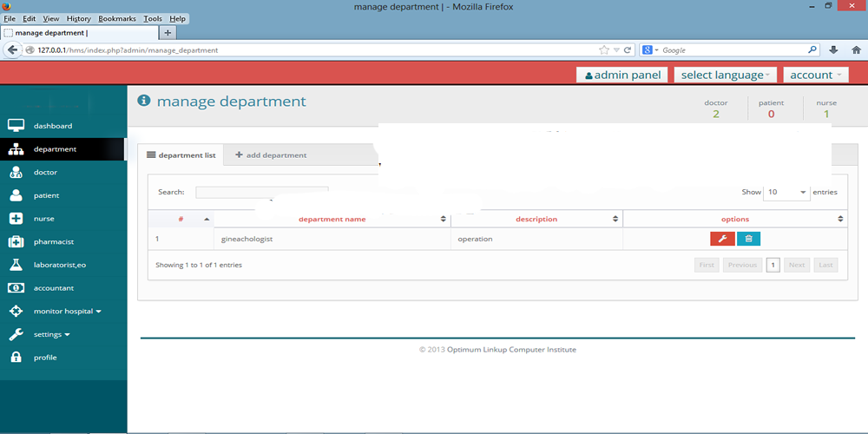Image resolution: width=868 pixels, height=434 pixels.
Task: Click the laboratorist flask icon
Action: [x=16, y=265]
